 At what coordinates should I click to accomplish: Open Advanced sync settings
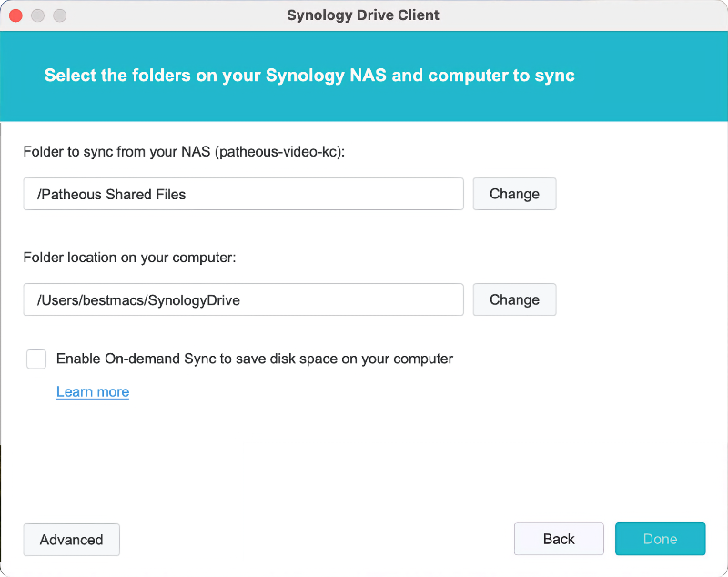[x=72, y=540]
